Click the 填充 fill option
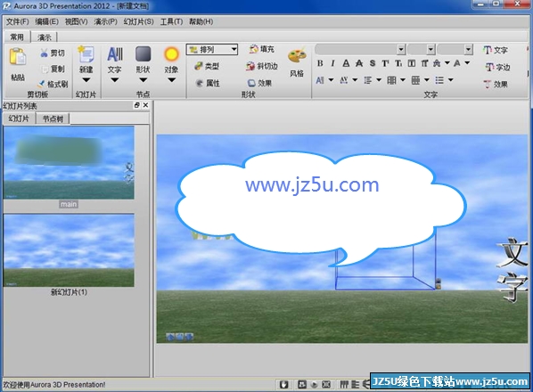533x392 pixels. pyautogui.click(x=262, y=49)
